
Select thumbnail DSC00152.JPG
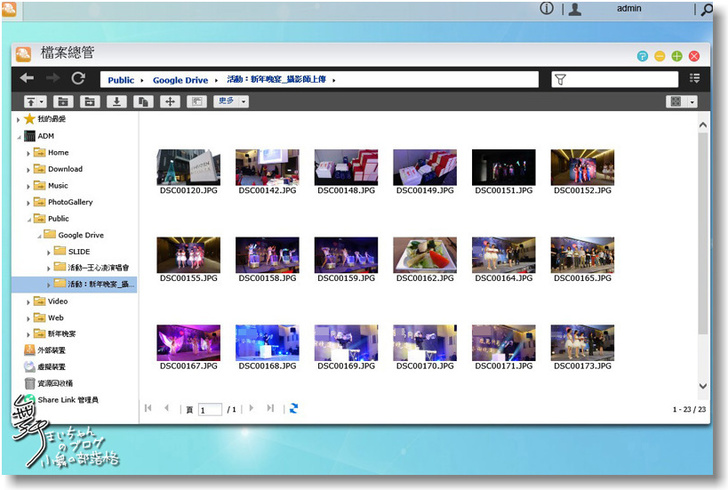pyautogui.click(x=583, y=167)
